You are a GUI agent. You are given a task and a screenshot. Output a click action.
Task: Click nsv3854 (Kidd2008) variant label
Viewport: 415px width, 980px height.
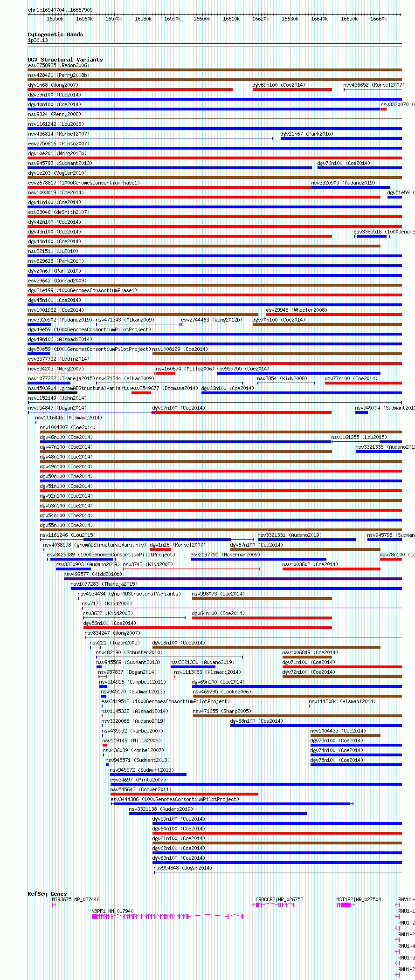pyautogui.click(x=282, y=378)
